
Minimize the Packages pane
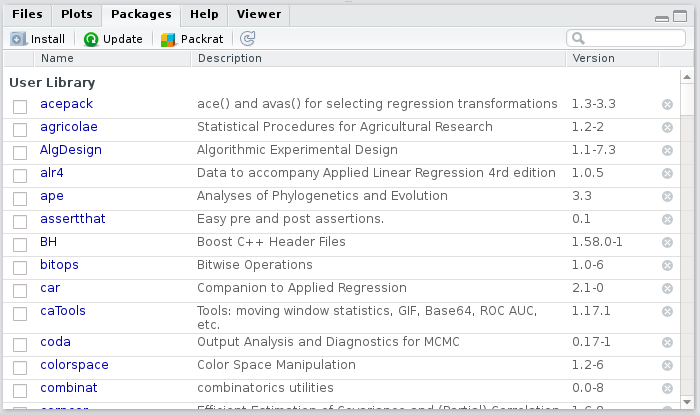(x=661, y=17)
